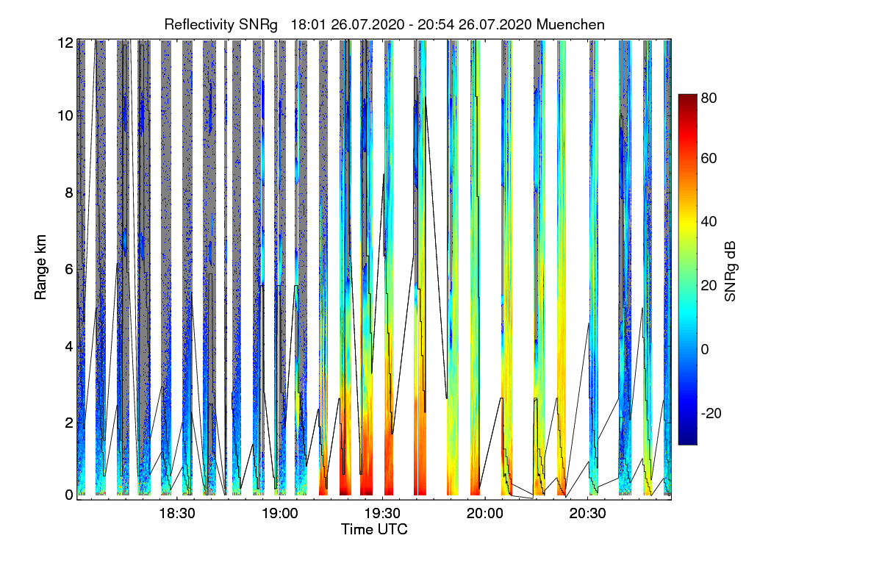Click the chart title 'Reflectivity SNRg'

221,24
